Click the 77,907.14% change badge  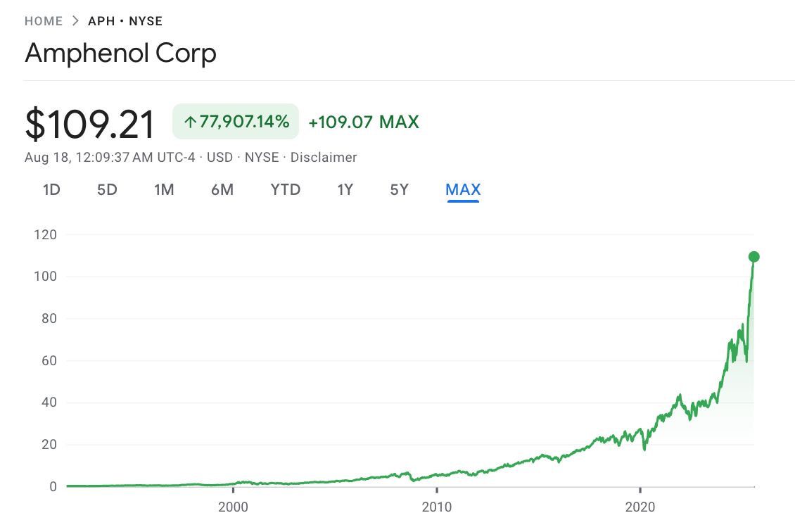(x=235, y=121)
